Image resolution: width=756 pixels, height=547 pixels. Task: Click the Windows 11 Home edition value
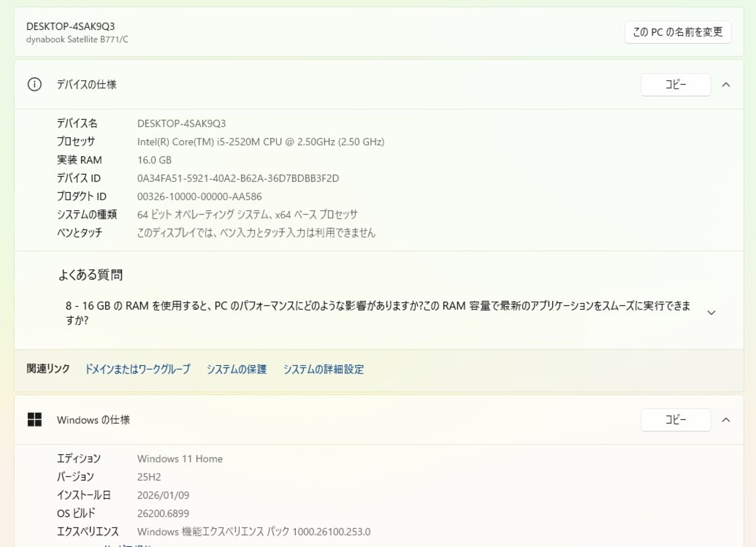pyautogui.click(x=180, y=459)
